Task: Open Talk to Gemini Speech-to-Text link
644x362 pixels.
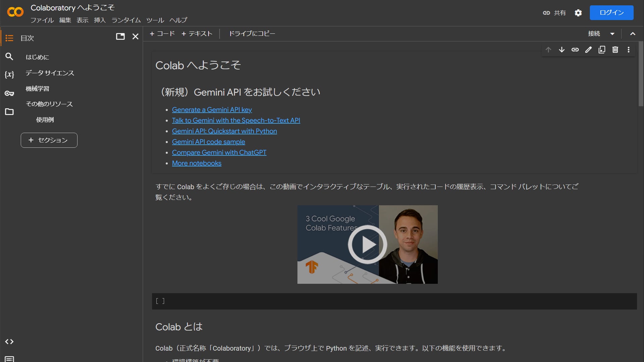Action: [x=236, y=120]
